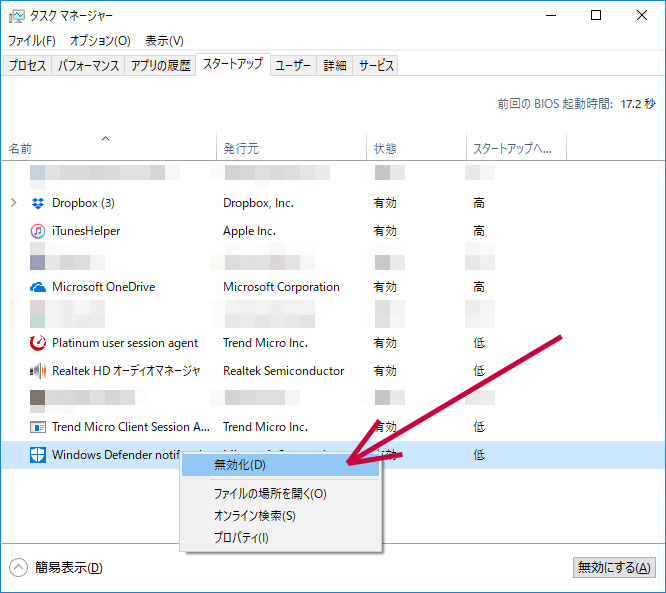The image size is (666, 593).
Task: Click 低 impact in Windows Defender row
Action: (479, 455)
